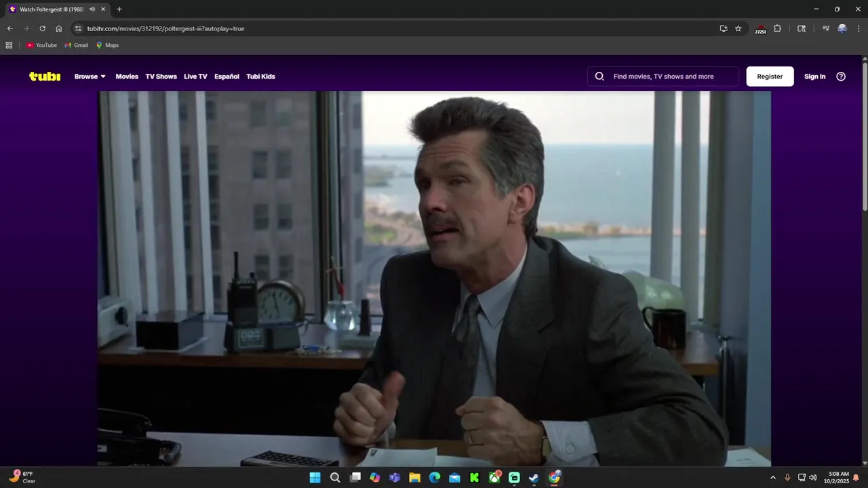Open Chrome profile avatar
Screen dimensions: 868x488
click(842, 28)
